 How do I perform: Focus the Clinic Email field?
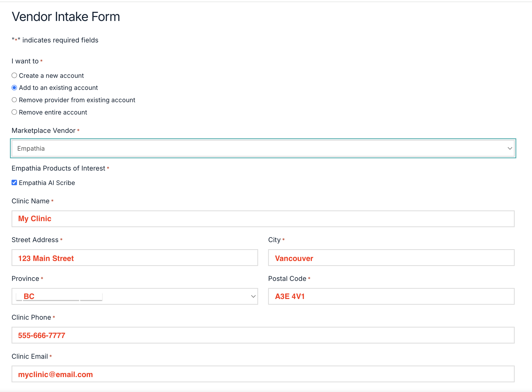click(x=263, y=374)
